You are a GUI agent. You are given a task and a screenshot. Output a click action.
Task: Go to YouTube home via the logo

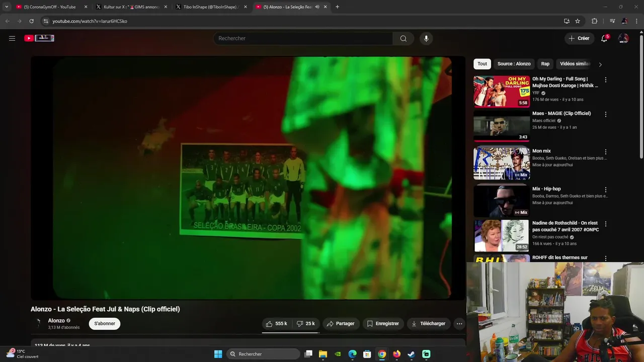coord(39,38)
